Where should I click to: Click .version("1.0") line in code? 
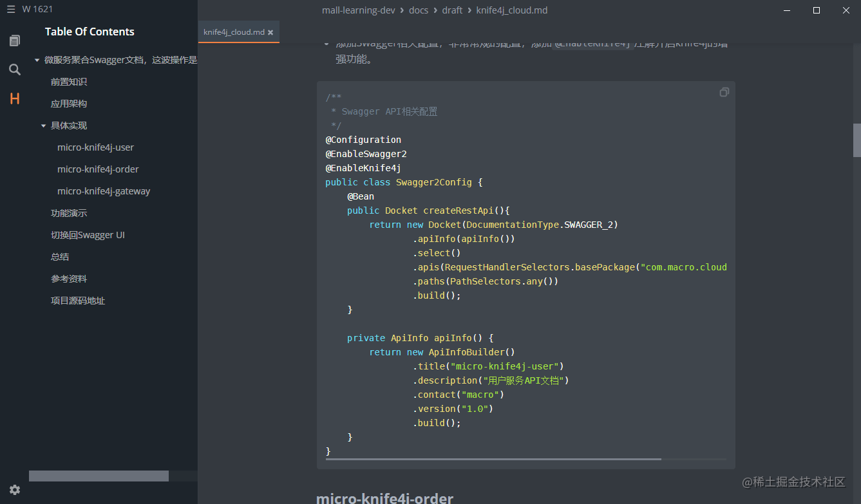453,409
